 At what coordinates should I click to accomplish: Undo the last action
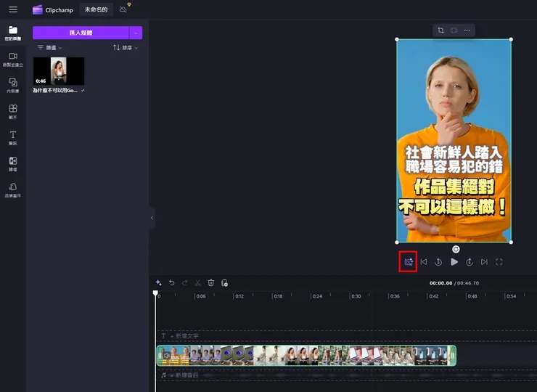(x=171, y=282)
